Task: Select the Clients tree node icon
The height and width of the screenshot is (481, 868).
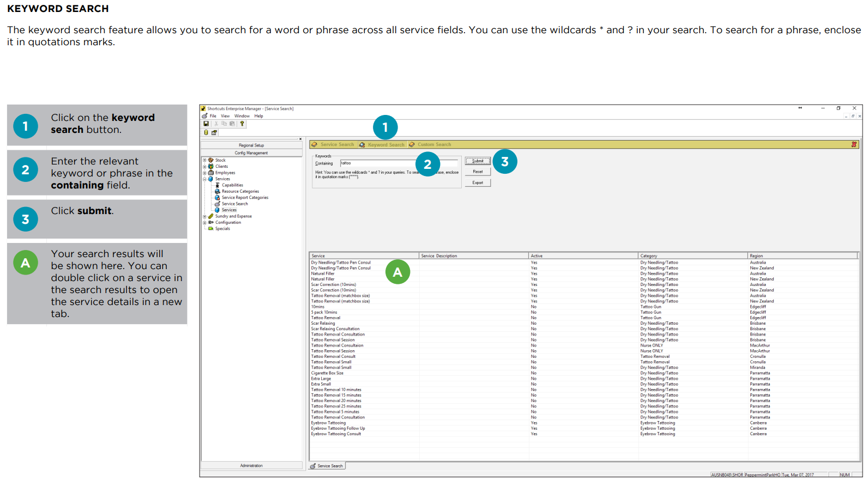Action: (211, 167)
